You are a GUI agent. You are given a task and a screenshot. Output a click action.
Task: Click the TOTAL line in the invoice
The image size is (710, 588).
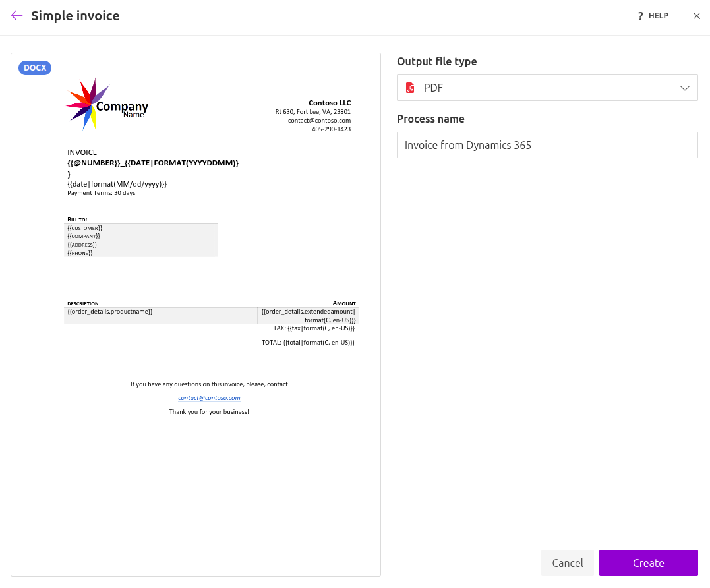308,343
